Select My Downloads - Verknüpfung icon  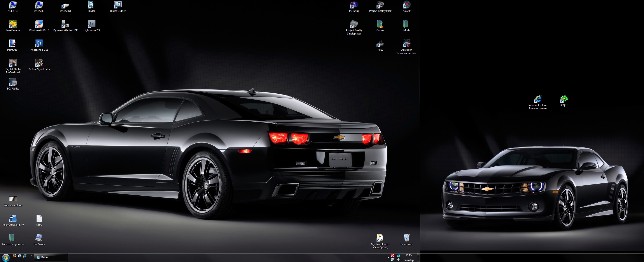tap(380, 241)
